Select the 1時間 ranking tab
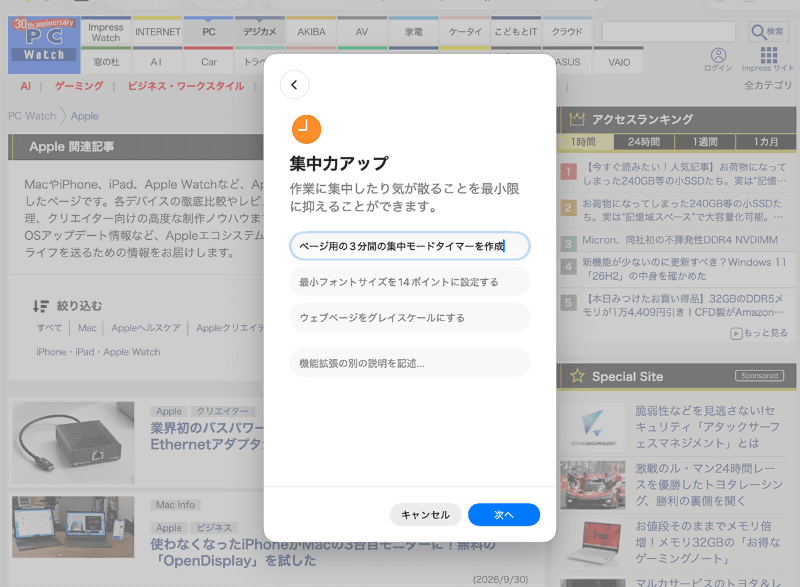The image size is (800, 587). coord(584,142)
